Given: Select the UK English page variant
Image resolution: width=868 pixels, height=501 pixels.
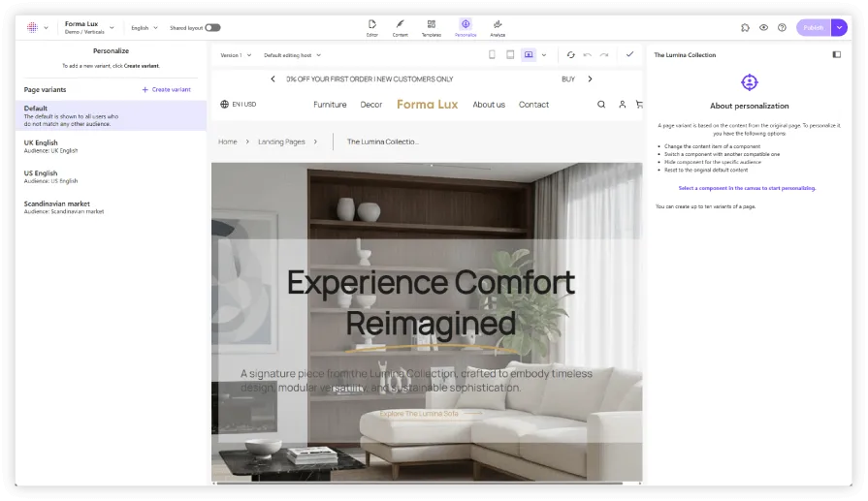Looking at the screenshot, I should [x=111, y=146].
